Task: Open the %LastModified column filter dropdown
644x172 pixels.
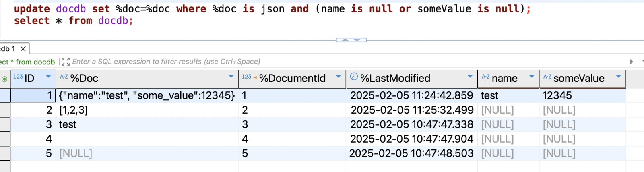Action: point(470,76)
